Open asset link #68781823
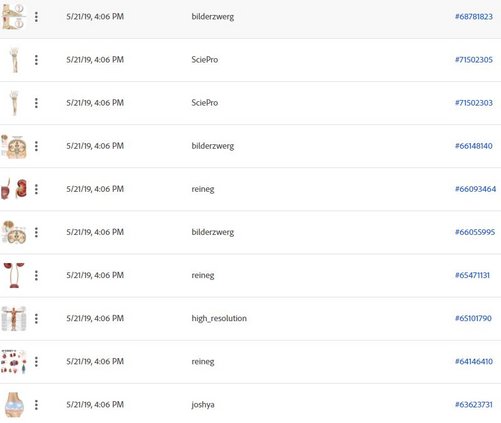 point(474,17)
